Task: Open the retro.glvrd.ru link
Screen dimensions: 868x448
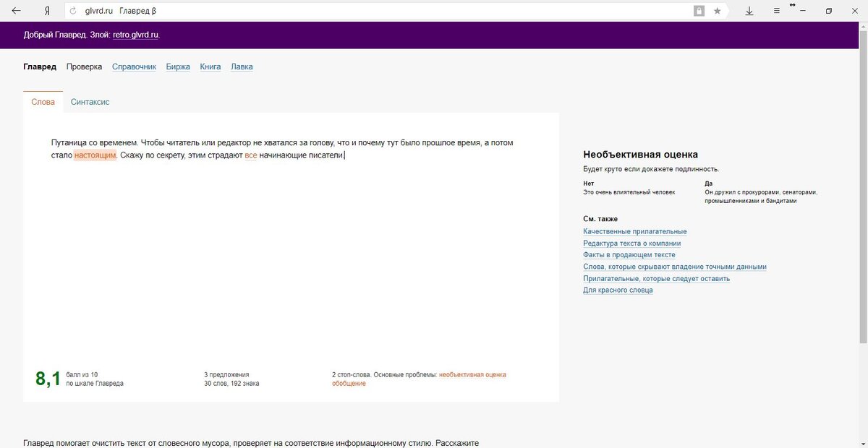Action: click(x=135, y=35)
